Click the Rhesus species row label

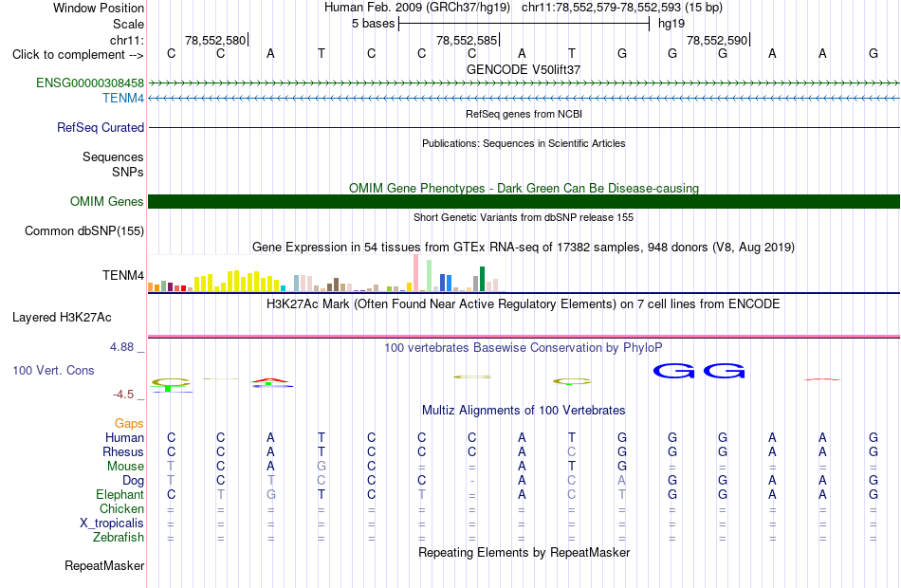123,452
